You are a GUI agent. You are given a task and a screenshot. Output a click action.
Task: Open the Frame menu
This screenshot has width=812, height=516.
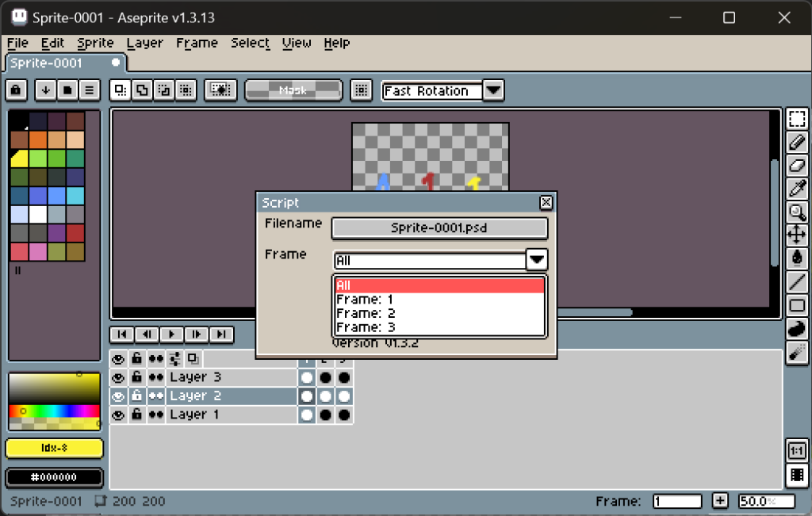197,43
